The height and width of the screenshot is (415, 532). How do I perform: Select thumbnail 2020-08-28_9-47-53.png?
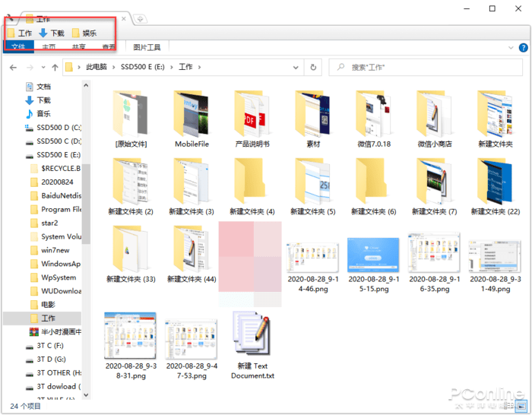pyautogui.click(x=192, y=350)
